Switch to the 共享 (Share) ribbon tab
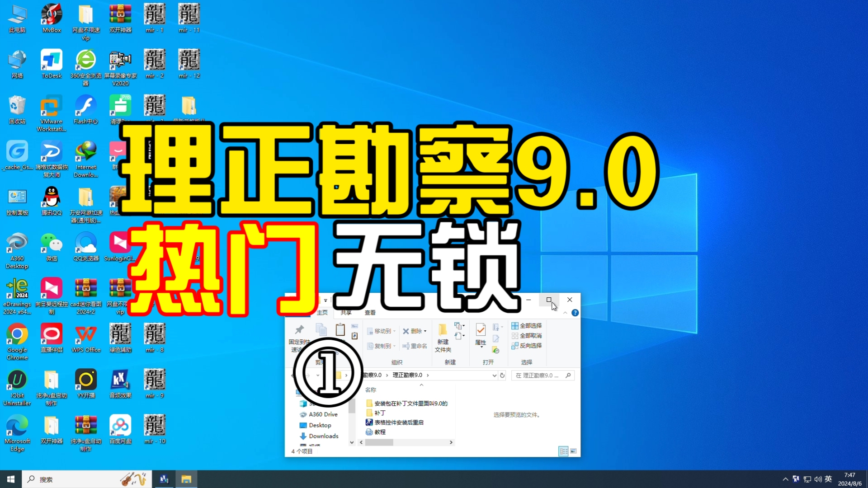This screenshot has height=488, width=868. 346,312
